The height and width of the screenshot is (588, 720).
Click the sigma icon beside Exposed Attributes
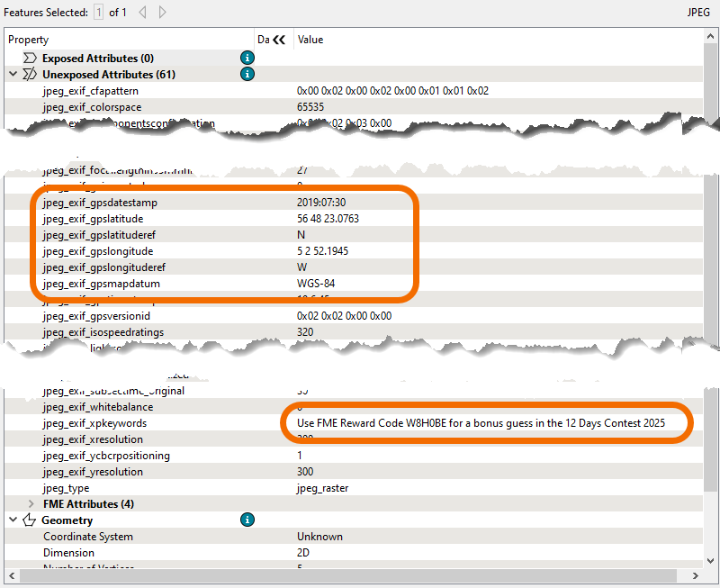pyautogui.click(x=30, y=58)
